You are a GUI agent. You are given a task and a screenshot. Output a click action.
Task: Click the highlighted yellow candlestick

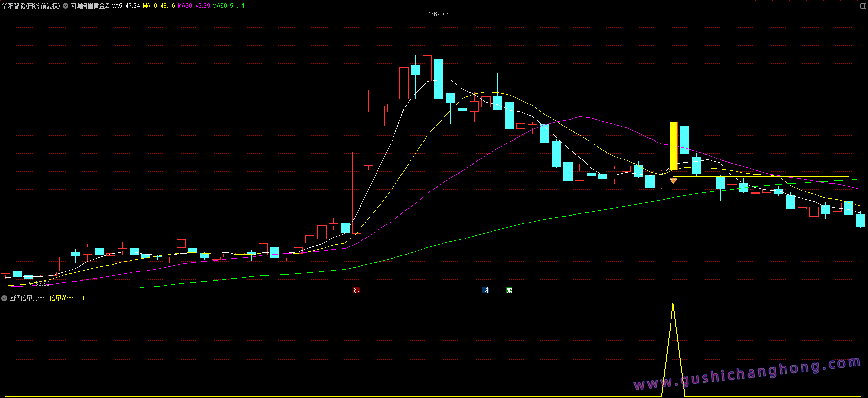673,145
